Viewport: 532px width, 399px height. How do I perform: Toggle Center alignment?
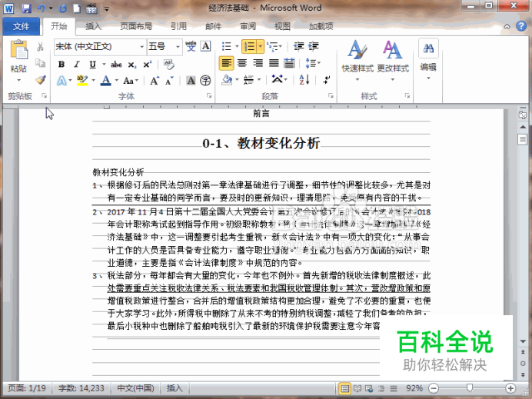click(x=242, y=63)
